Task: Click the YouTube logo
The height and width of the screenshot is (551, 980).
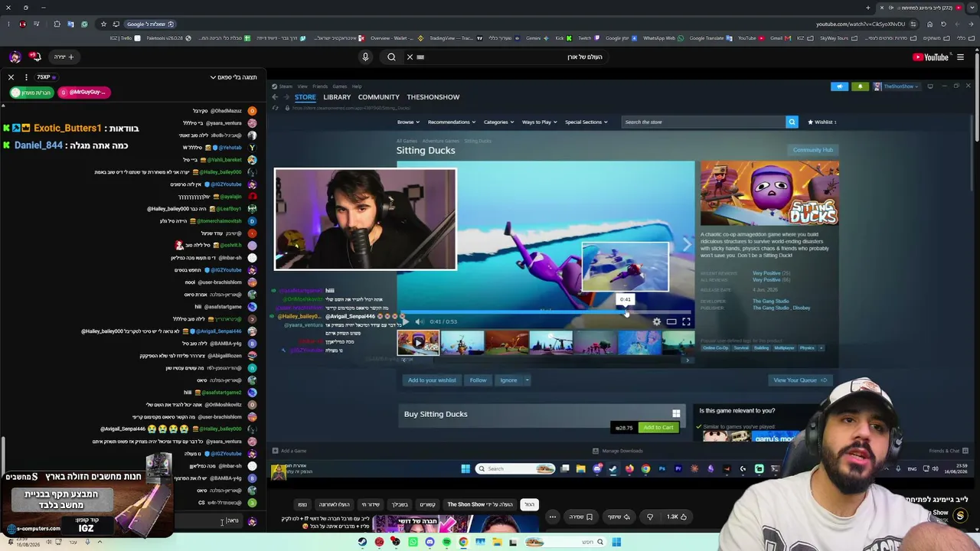Action: tap(930, 57)
